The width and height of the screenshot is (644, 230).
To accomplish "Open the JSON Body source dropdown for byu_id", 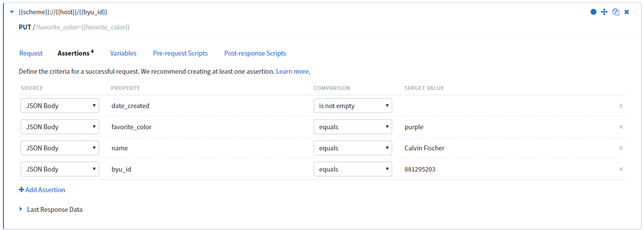I will click(x=60, y=169).
